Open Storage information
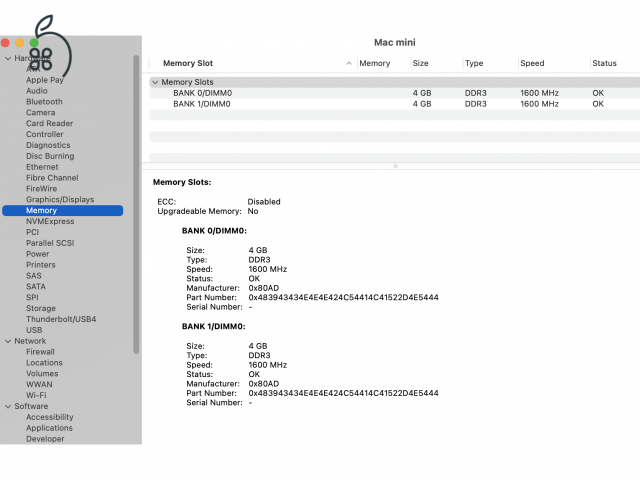 [x=41, y=309]
